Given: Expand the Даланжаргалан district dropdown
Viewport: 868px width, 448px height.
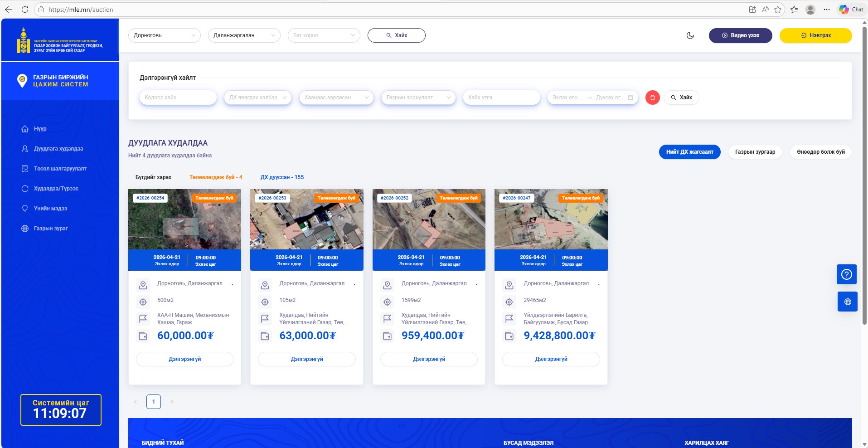Looking at the screenshot, I should (244, 35).
